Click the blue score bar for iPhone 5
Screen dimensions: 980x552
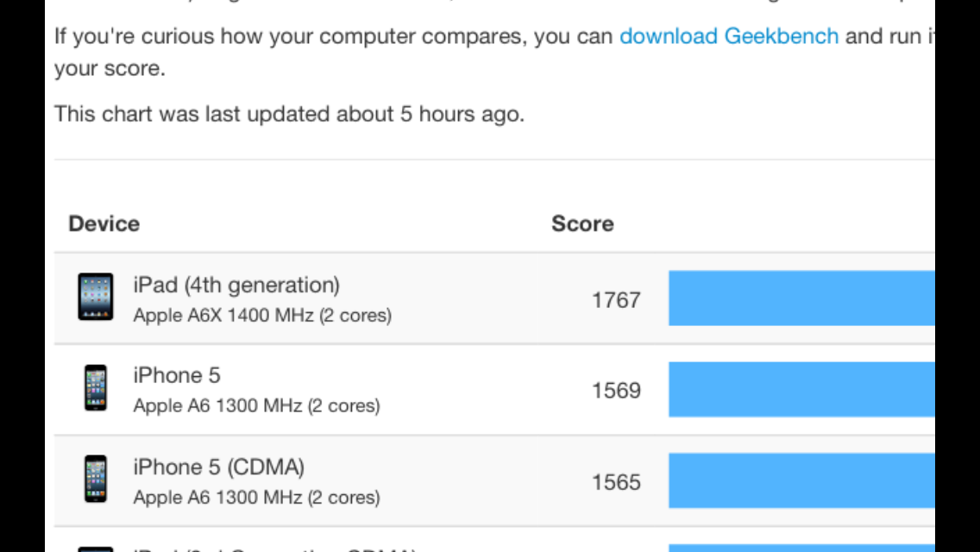click(802, 390)
